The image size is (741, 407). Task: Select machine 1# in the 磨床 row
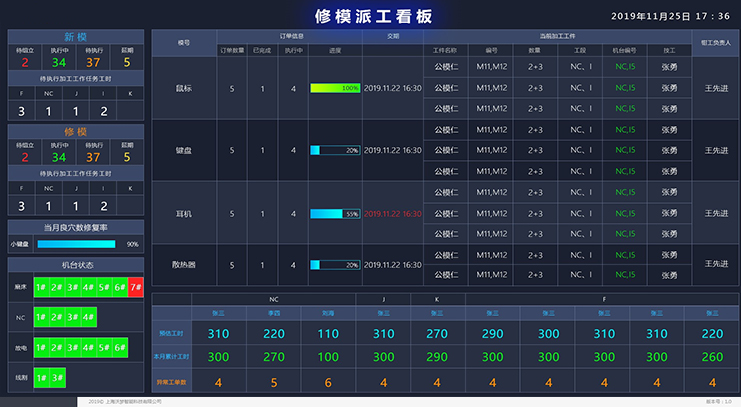[41, 287]
